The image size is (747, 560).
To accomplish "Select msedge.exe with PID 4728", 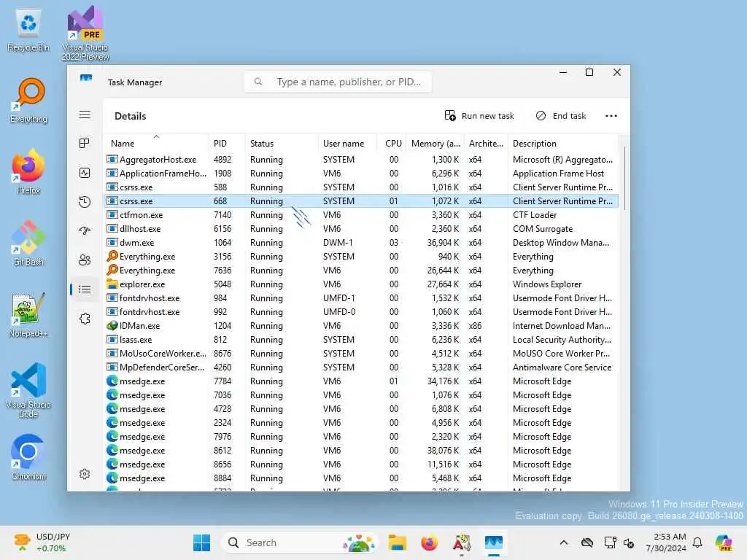I will click(361, 408).
